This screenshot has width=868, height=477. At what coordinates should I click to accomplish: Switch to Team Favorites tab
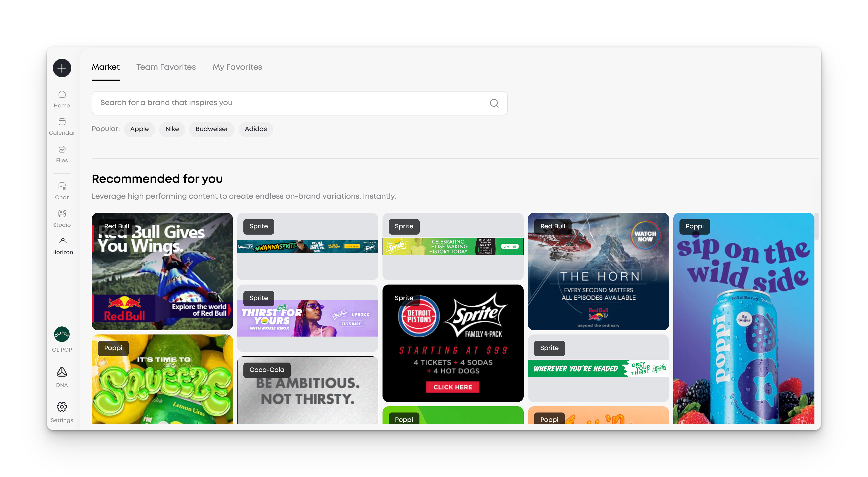click(166, 67)
